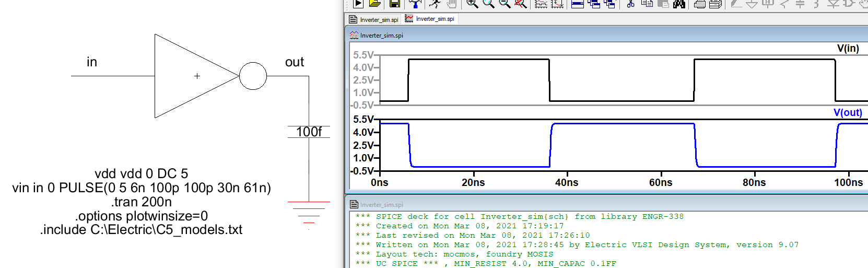Click the Zoom Out magnifier icon
Screen dimensions: 868x268
pos(505,4)
